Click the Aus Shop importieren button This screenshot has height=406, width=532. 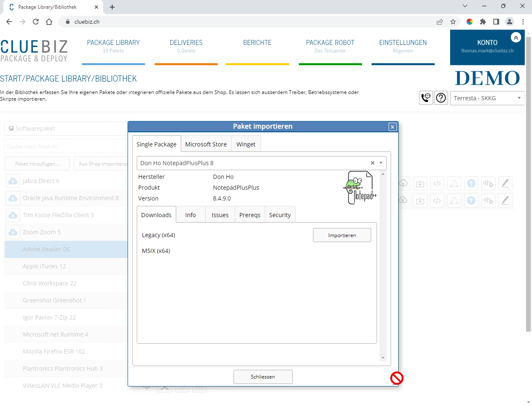101,163
